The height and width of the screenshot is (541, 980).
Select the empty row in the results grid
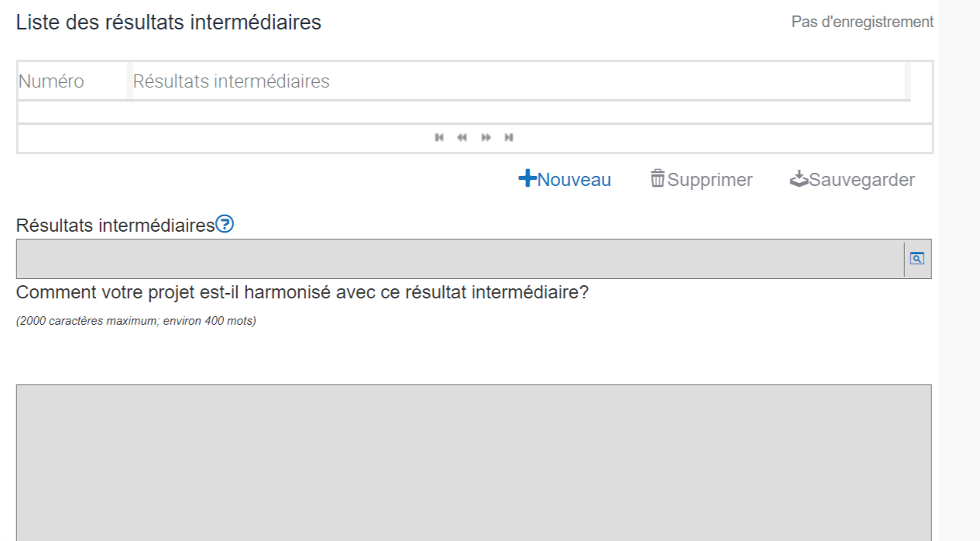[x=473, y=112]
